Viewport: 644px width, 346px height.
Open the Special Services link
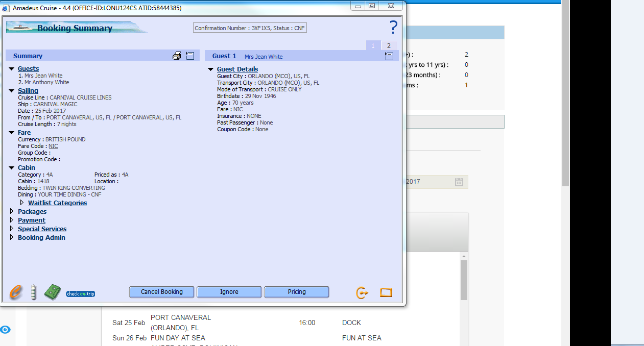[x=42, y=229]
